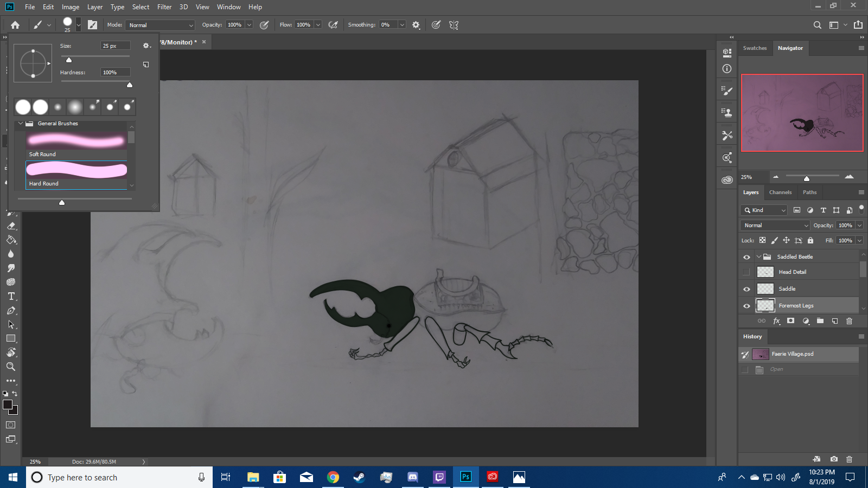Click the foreground color swatch
868x488 pixels.
pos(8,404)
